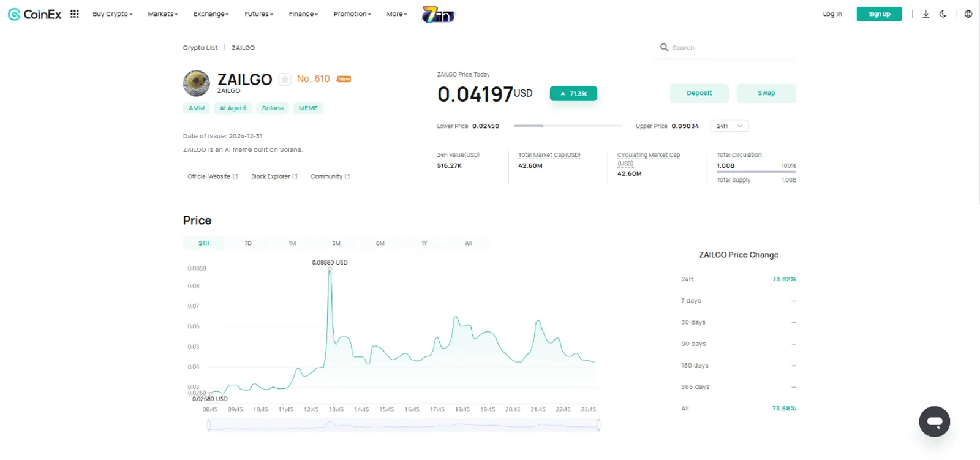The width and height of the screenshot is (980, 460).
Task: Click the chart range right handle
Action: point(598,425)
